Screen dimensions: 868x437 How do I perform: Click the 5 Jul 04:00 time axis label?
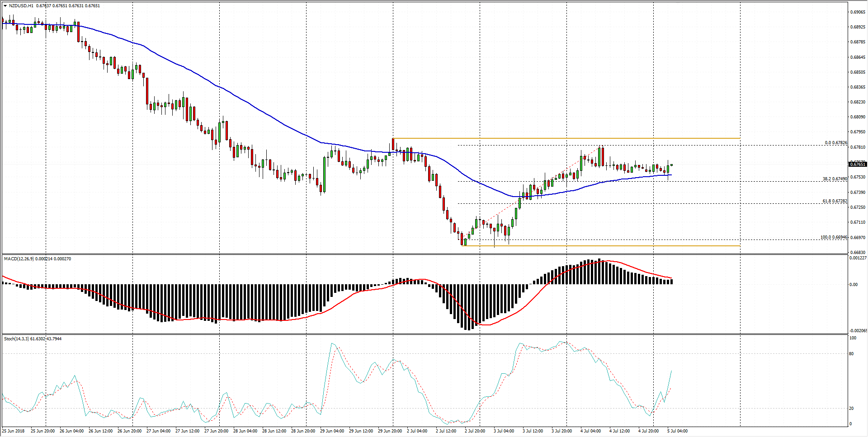677,431
